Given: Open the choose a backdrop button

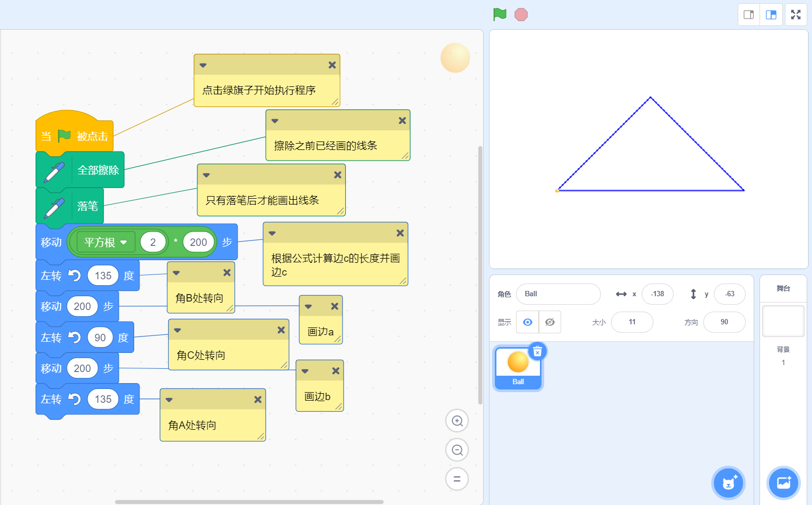Looking at the screenshot, I should click(x=784, y=483).
